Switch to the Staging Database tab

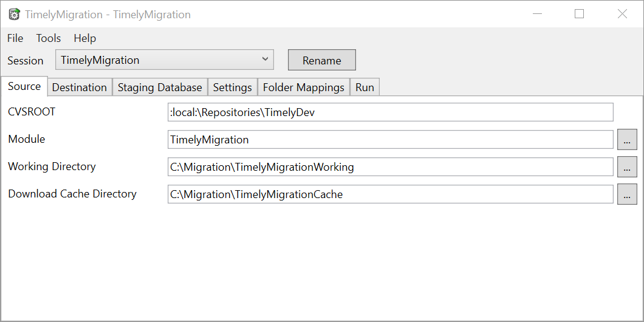pos(160,87)
